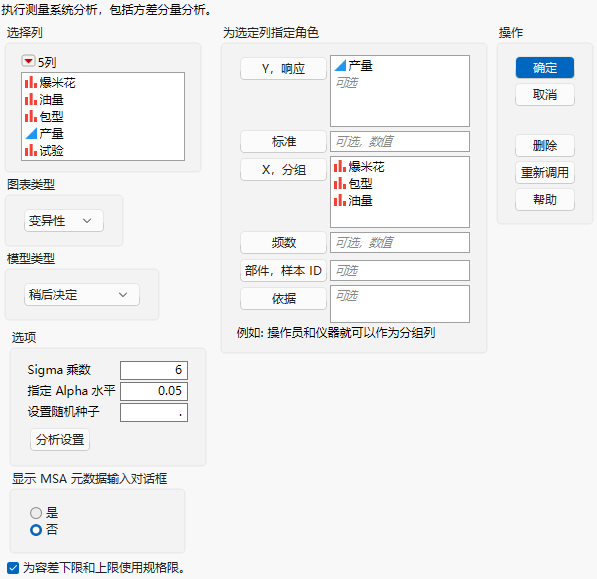Select 爆米花 in the 选择列 list

57,83
